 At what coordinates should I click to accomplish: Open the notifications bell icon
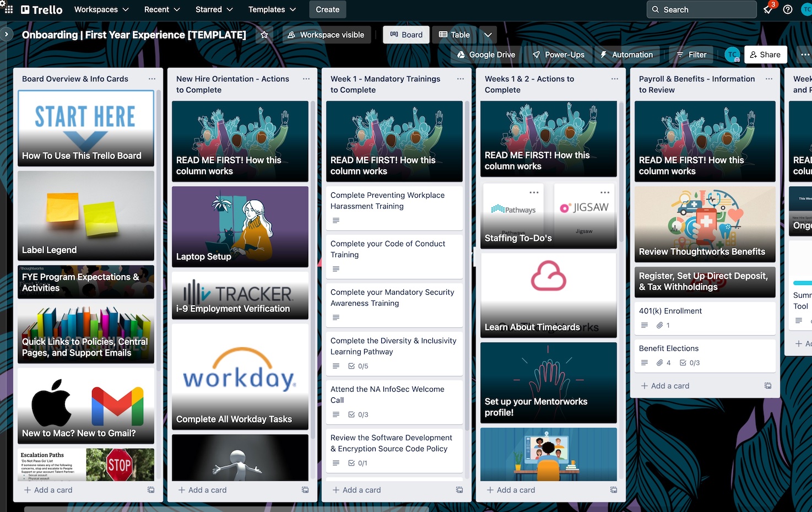tap(768, 9)
